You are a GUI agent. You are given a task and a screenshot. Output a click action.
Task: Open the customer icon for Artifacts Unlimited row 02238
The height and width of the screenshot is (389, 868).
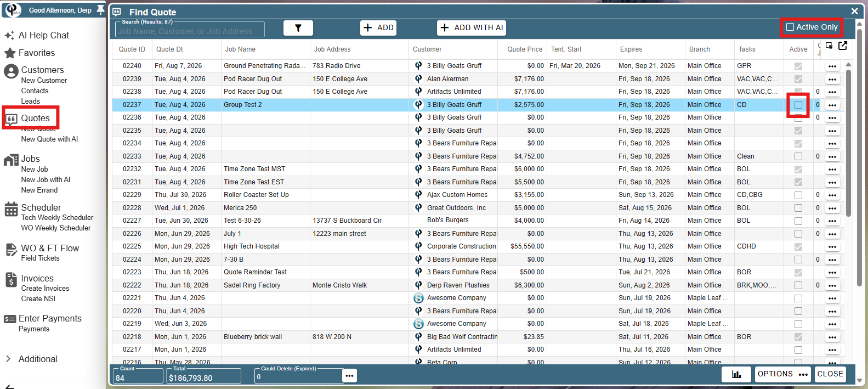click(418, 92)
